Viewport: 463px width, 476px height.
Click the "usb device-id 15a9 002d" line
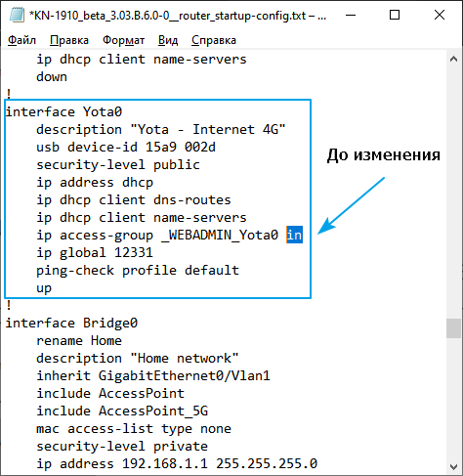click(126, 147)
